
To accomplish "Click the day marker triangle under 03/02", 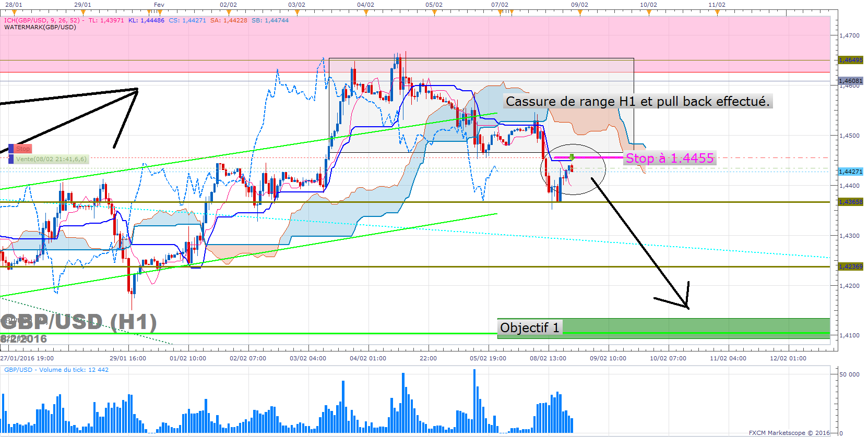I will point(296,13).
